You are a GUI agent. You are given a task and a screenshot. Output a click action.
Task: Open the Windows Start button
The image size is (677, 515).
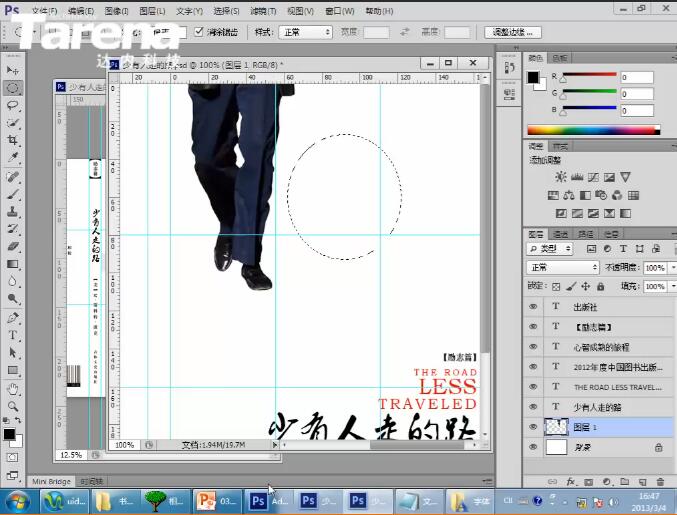(x=17, y=502)
